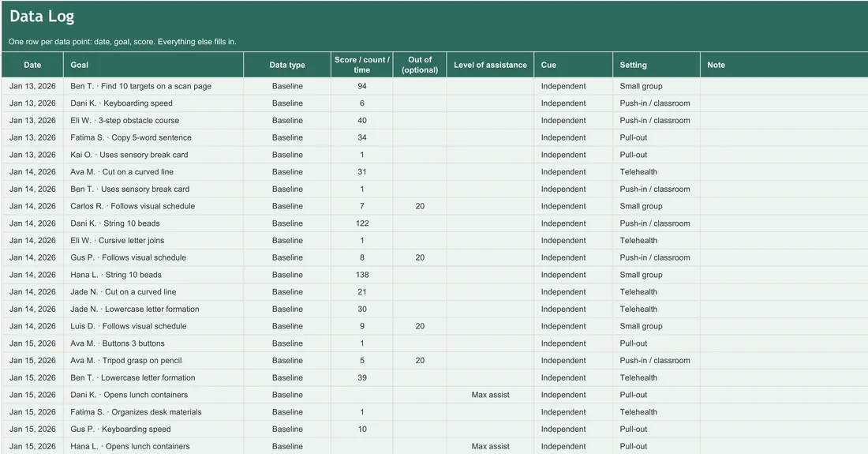Image resolution: width=868 pixels, height=454 pixels.
Task: Click Out of 20 in Luis D. row
Action: [x=420, y=326]
